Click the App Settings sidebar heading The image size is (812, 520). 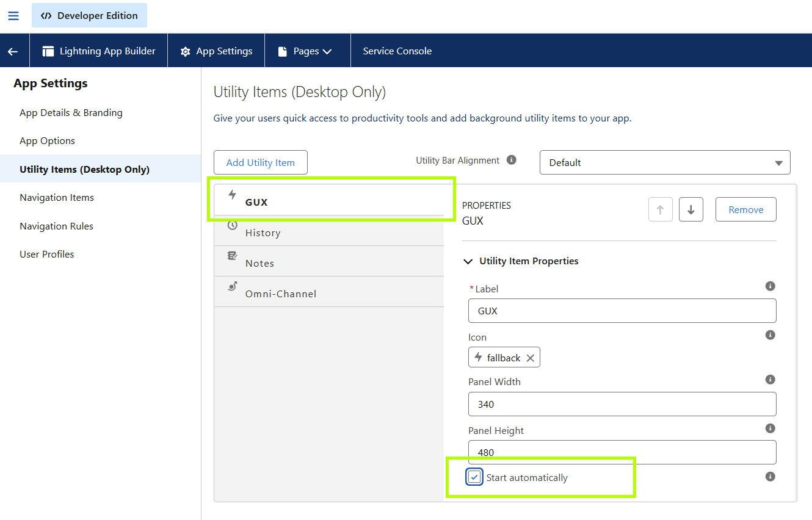tap(51, 84)
